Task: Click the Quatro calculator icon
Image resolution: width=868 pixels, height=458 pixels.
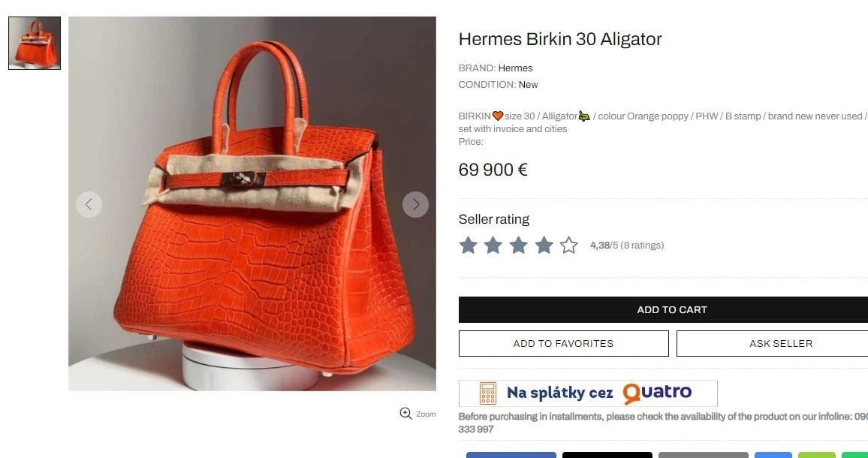Action: click(x=488, y=393)
